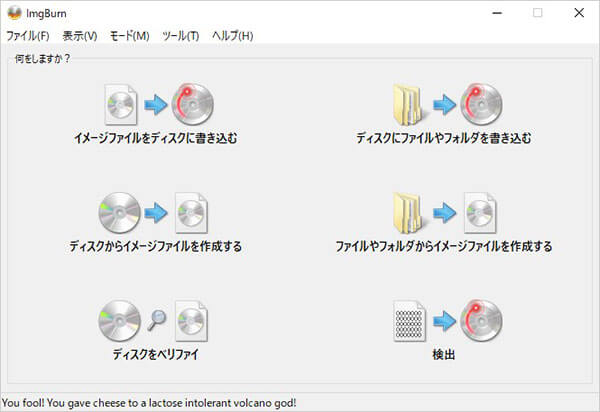Image resolution: width=600 pixels, height=412 pixels.
Task: Open the ツール(T) menu
Action: (181, 36)
